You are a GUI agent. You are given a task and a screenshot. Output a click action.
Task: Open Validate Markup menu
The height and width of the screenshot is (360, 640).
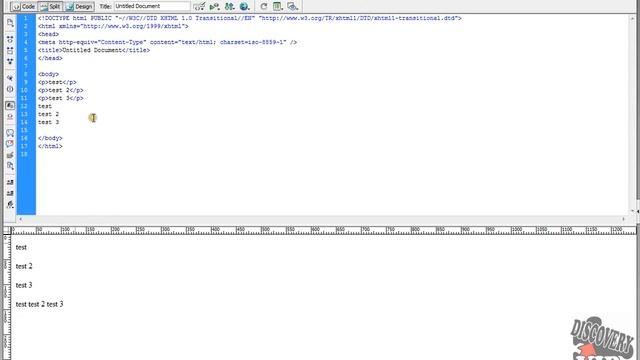214,6
